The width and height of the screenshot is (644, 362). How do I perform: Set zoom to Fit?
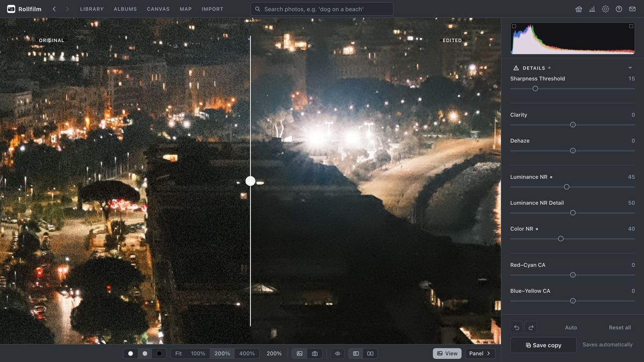coord(179,353)
